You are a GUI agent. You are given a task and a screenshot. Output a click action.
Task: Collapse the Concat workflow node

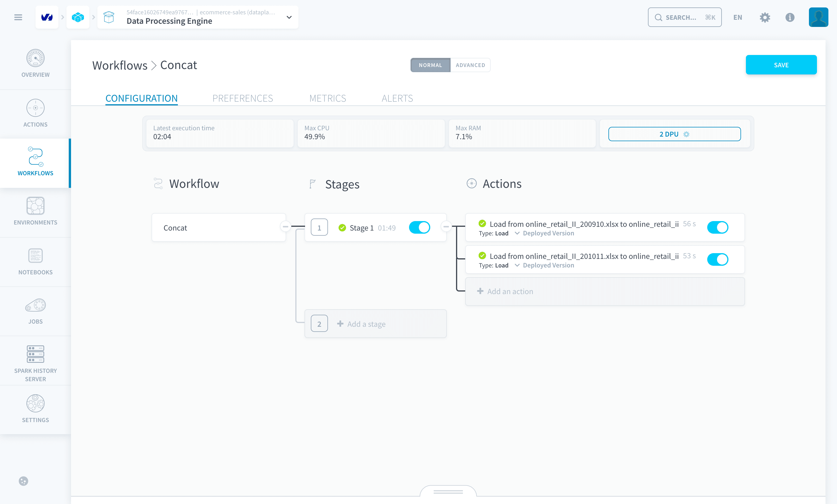[x=285, y=226]
